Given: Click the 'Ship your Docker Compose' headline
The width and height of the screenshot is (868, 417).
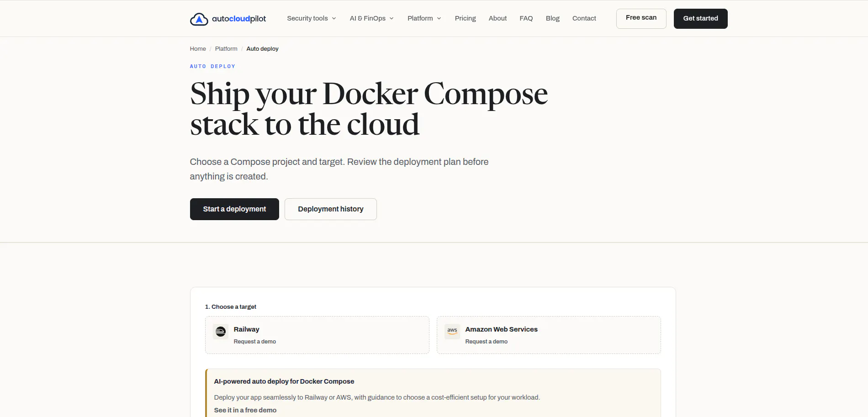Looking at the screenshot, I should [369, 94].
